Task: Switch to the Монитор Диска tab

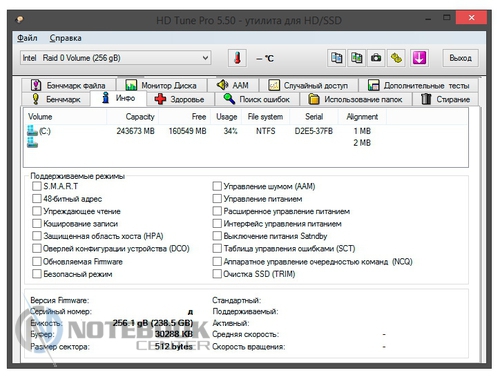Action: point(161,85)
